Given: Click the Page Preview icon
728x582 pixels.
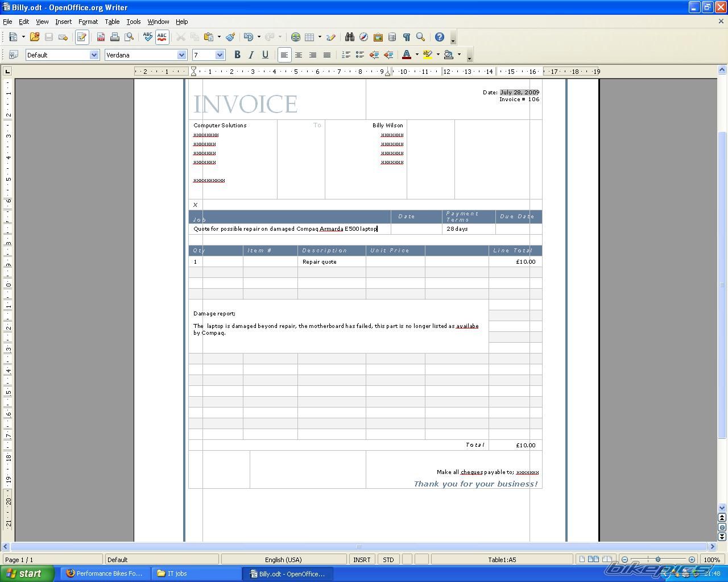Looking at the screenshot, I should pyautogui.click(x=129, y=37).
